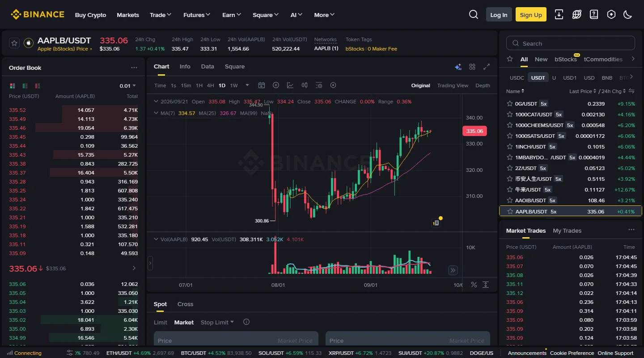
Task: Collapse the OHLC legend chevron
Action: tap(156, 102)
